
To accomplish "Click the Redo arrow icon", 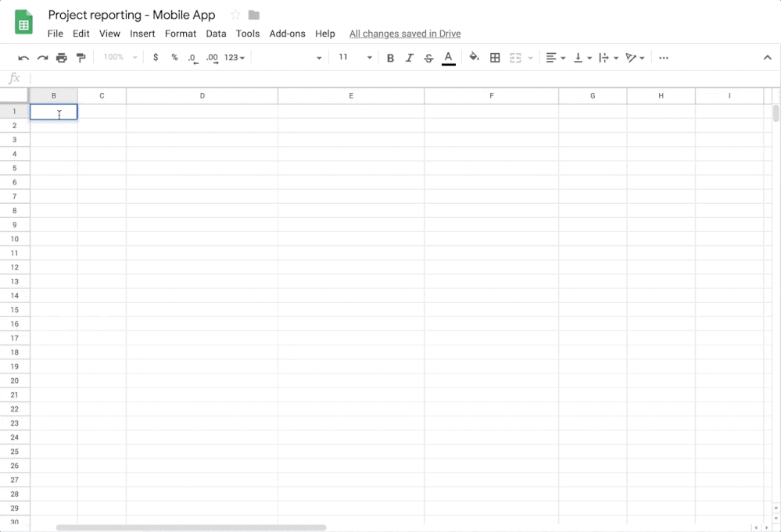I will tap(42, 58).
